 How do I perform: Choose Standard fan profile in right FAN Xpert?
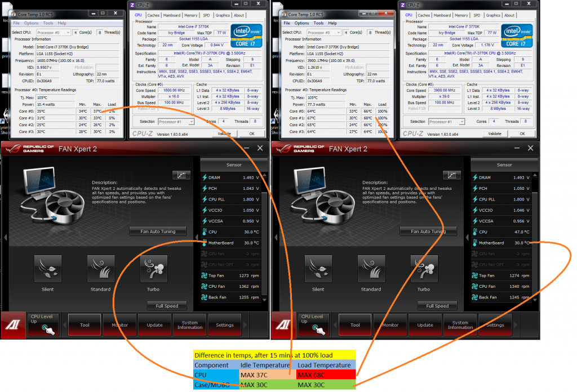point(371,269)
